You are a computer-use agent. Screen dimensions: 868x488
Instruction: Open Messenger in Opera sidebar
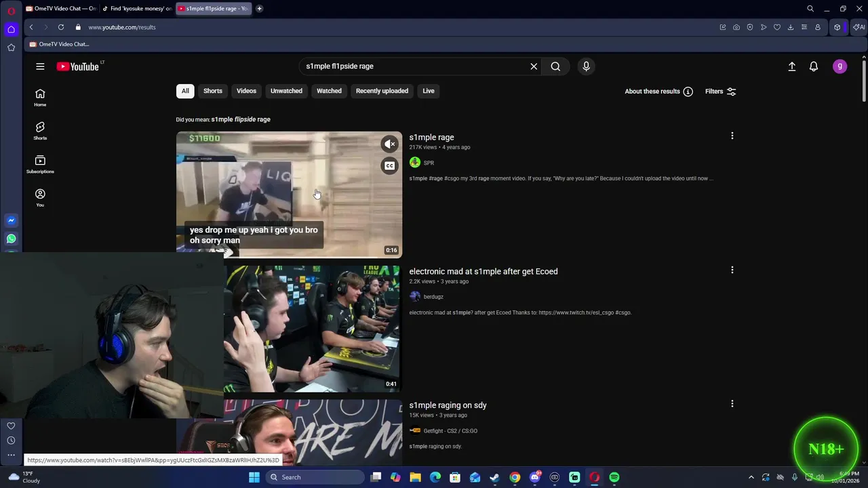(x=11, y=220)
